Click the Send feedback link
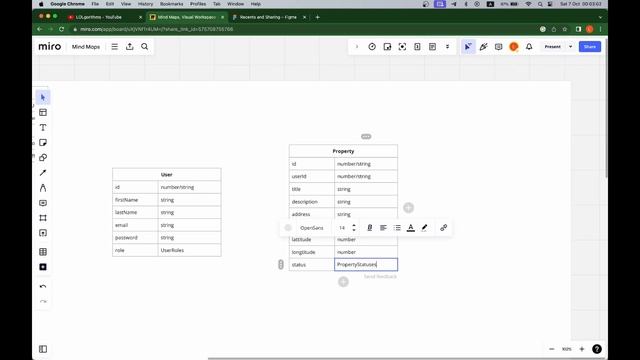Viewport: 640px width, 360px height. click(x=380, y=277)
